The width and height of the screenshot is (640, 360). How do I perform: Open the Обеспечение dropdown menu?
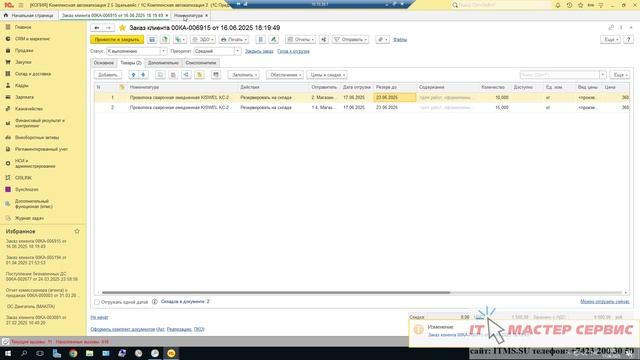point(285,75)
